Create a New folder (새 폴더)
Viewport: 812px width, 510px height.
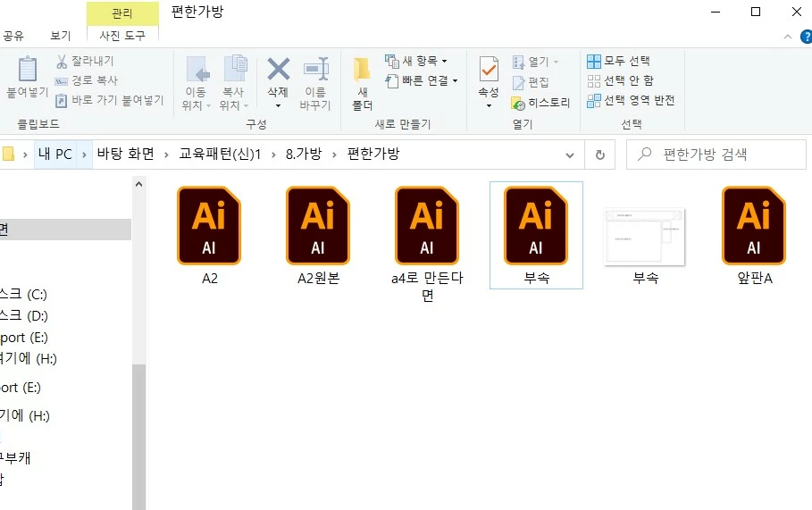[363, 83]
